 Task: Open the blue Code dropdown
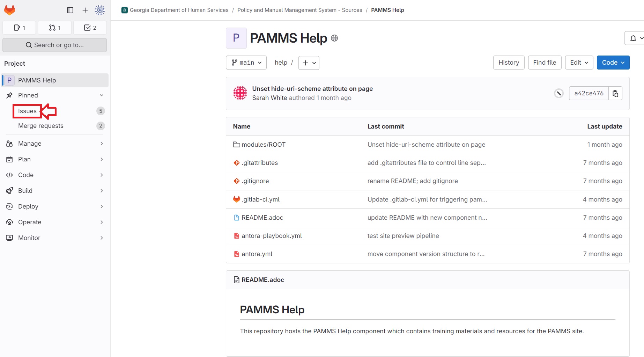tap(613, 63)
